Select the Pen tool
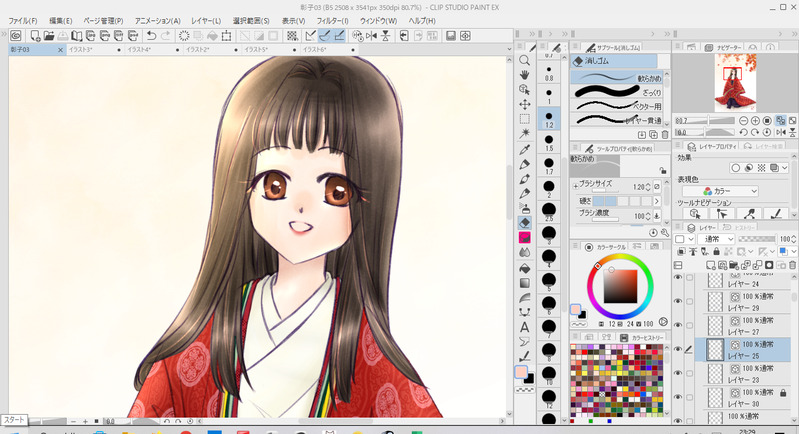Viewport: 799px width, 434px height. [x=524, y=165]
